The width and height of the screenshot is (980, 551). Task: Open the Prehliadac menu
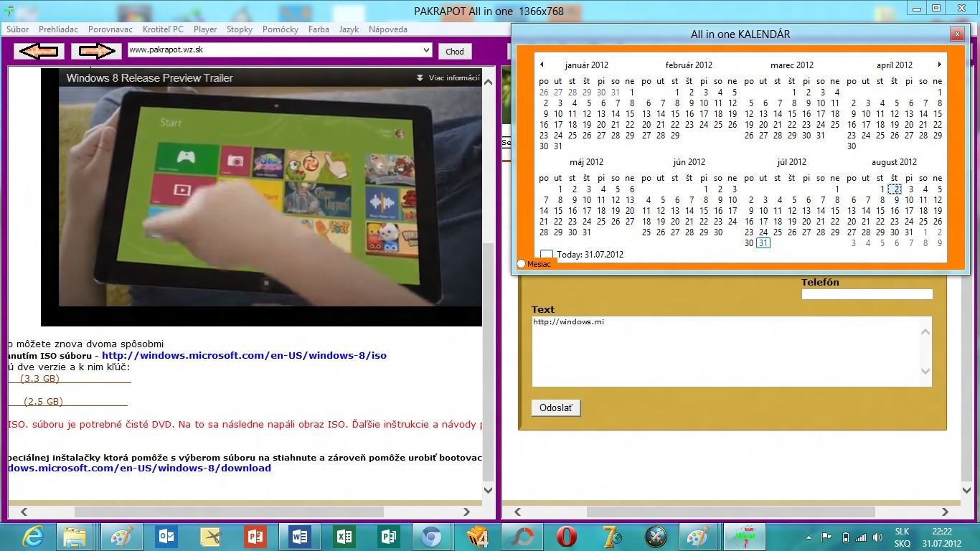pyautogui.click(x=59, y=29)
